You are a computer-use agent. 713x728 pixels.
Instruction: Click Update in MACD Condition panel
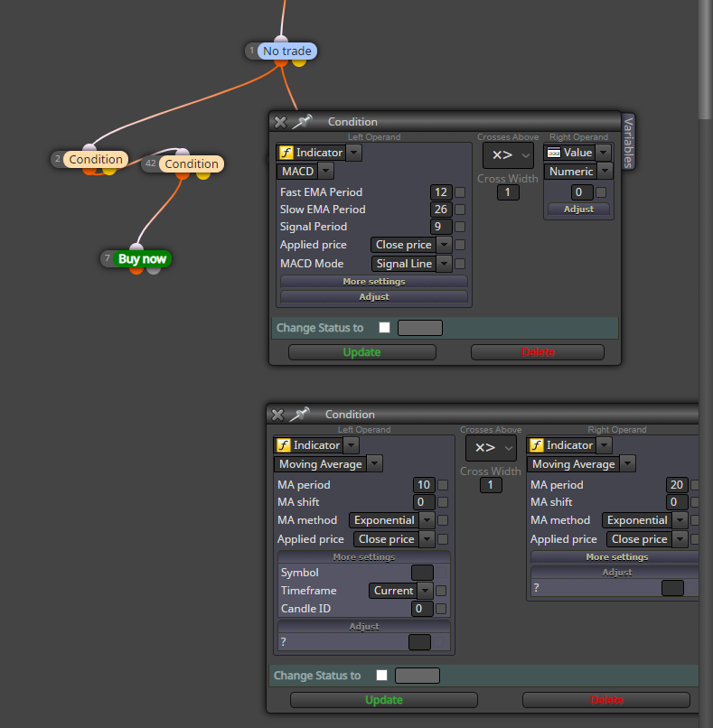point(361,352)
